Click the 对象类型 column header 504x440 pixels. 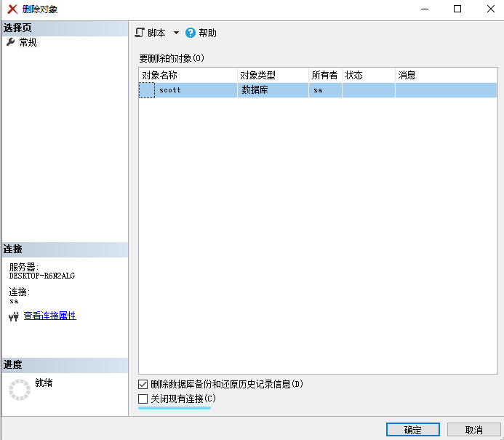[273, 75]
